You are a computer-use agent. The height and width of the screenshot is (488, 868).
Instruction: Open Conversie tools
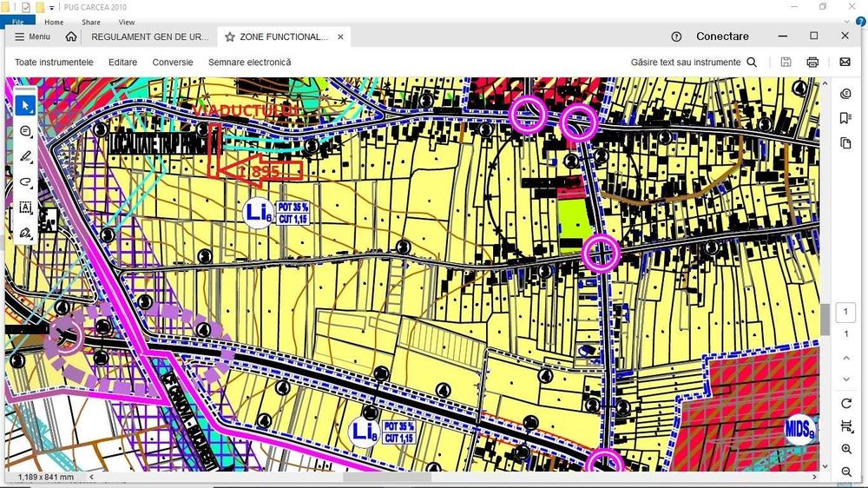(173, 62)
